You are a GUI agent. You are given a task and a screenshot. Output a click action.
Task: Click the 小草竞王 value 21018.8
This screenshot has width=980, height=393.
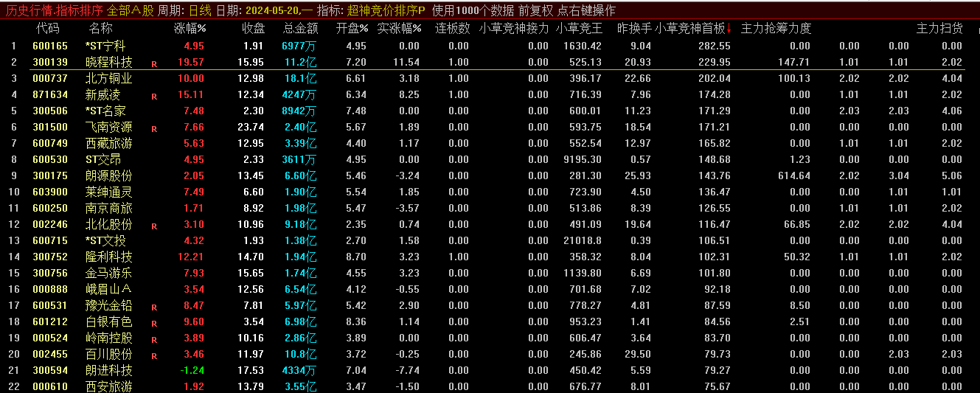(x=582, y=240)
